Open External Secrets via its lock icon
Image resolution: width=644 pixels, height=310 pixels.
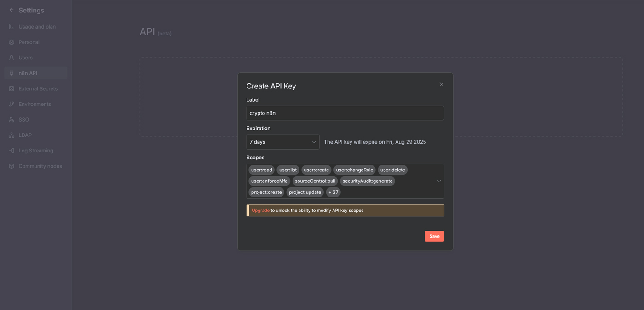11,88
